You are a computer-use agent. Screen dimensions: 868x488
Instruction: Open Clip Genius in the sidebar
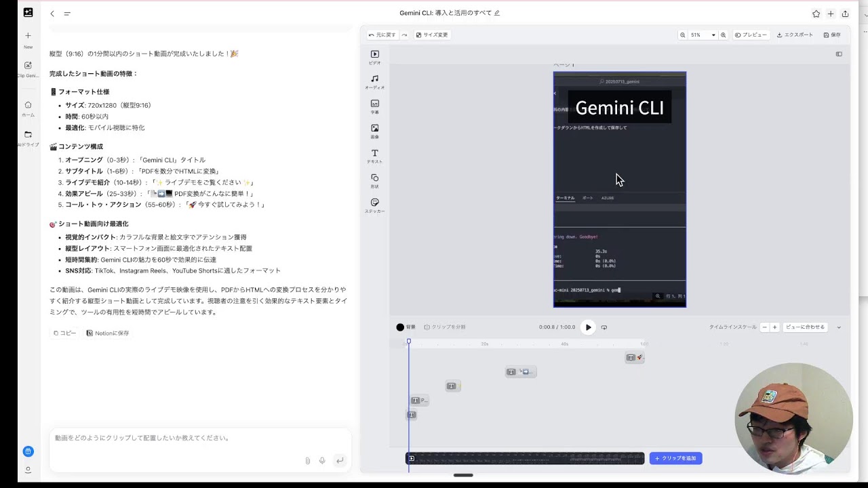[28, 69]
